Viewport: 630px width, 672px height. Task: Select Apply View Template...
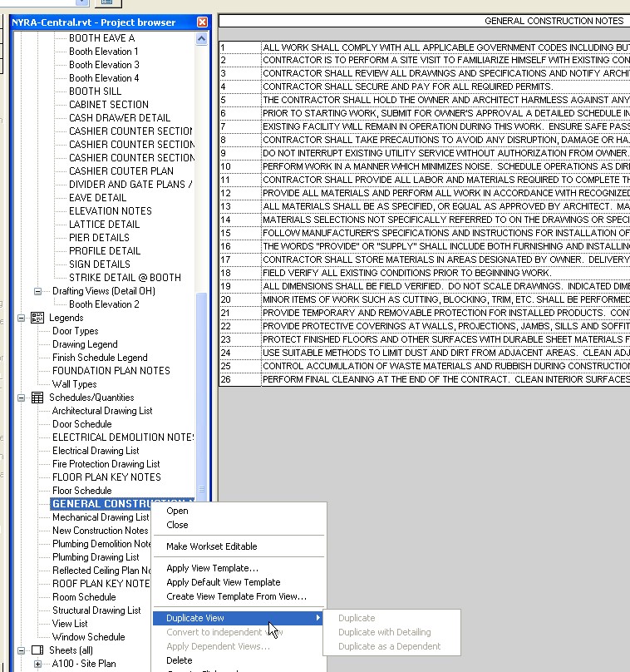pyautogui.click(x=213, y=568)
